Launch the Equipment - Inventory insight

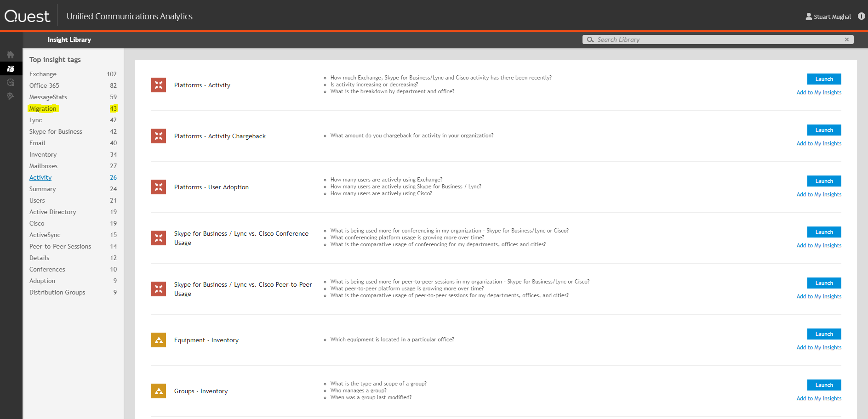point(824,334)
